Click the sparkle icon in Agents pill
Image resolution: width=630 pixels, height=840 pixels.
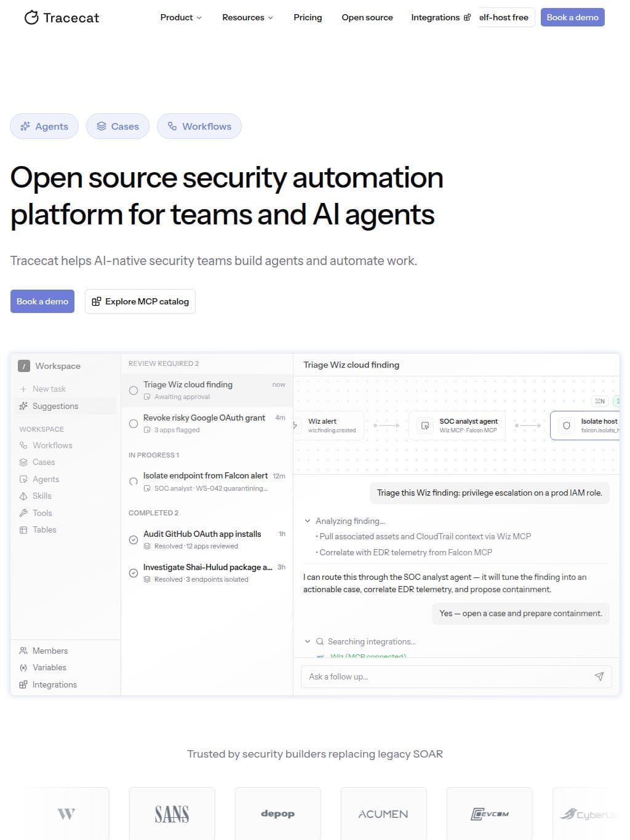click(x=25, y=126)
